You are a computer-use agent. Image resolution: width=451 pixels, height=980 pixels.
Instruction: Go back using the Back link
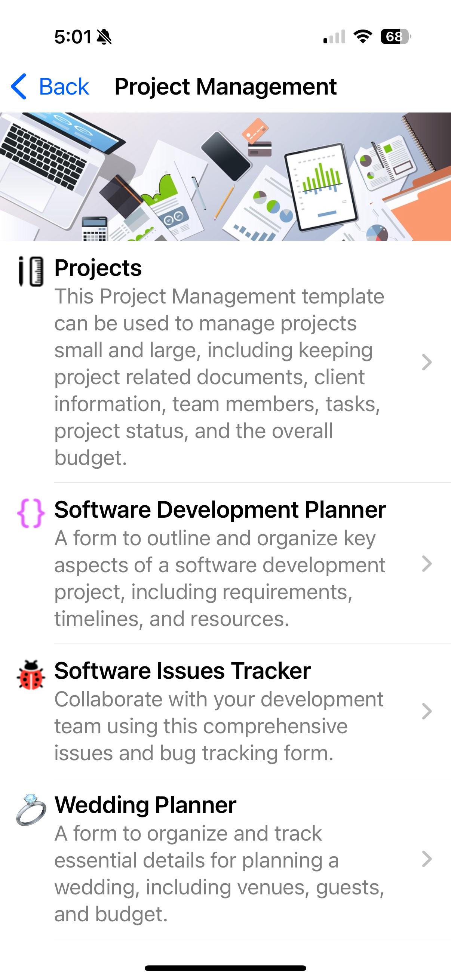[x=64, y=86]
